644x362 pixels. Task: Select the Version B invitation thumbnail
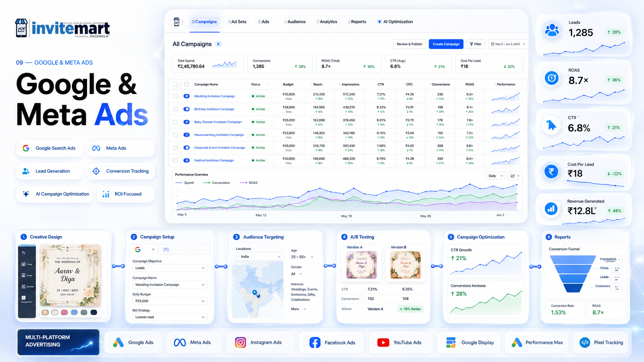pos(405,265)
